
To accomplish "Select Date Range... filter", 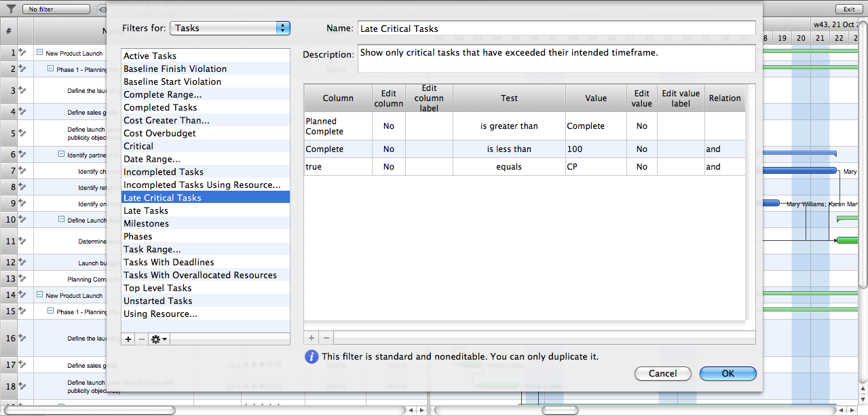I will pyautogui.click(x=206, y=159).
